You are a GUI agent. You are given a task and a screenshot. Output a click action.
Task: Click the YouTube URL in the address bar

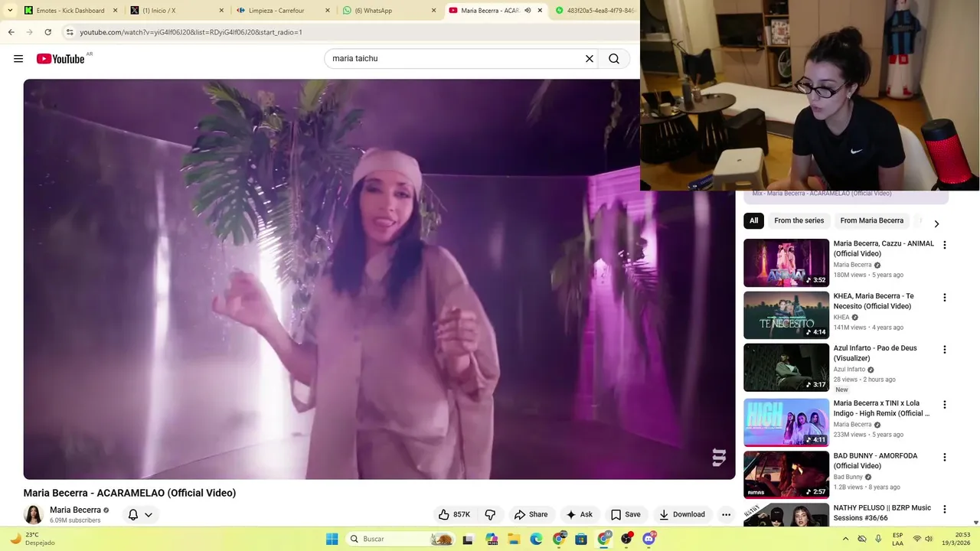191,32
